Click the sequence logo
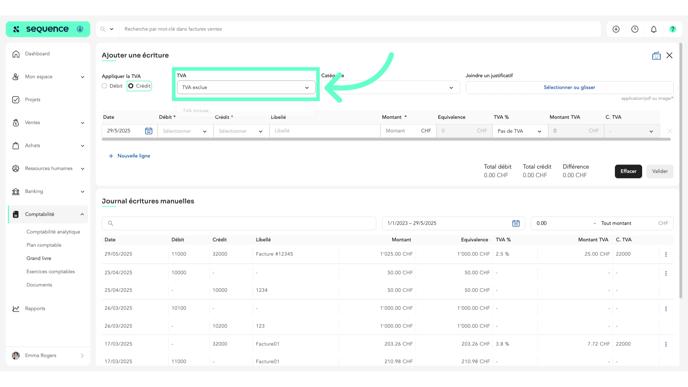This screenshot has height=387, width=688. (x=48, y=29)
